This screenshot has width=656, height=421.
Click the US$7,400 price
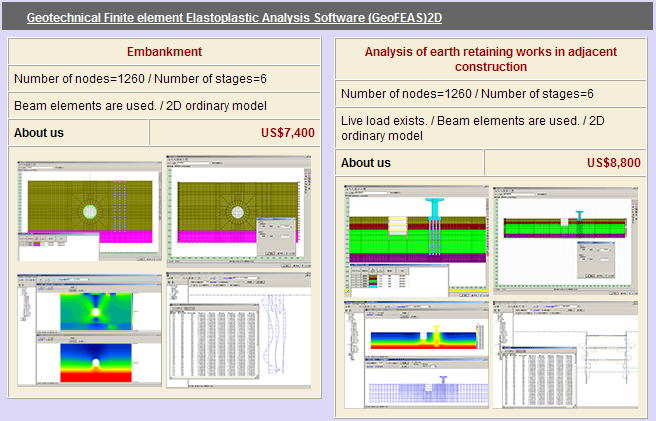coord(288,133)
